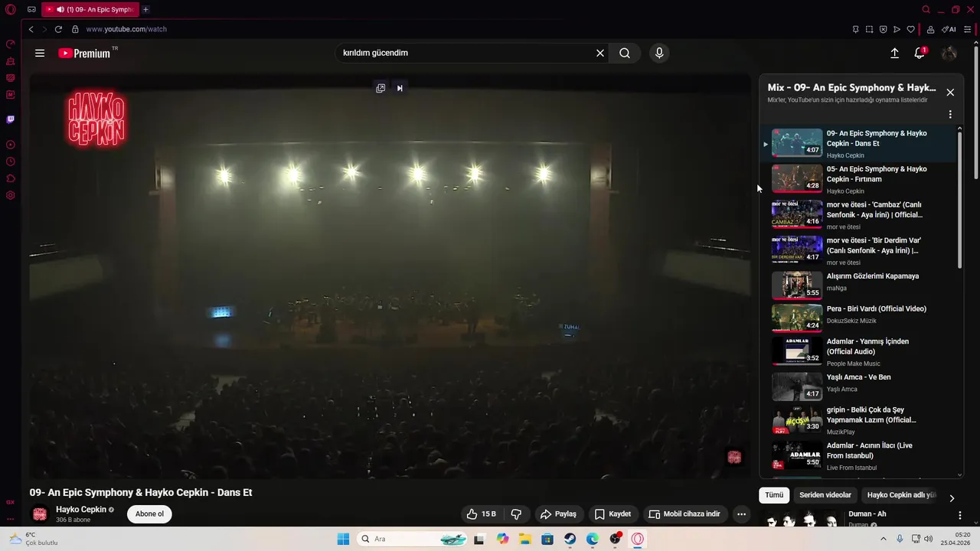
Task: Select the An Epic Symphony browser tab
Action: [90, 9]
